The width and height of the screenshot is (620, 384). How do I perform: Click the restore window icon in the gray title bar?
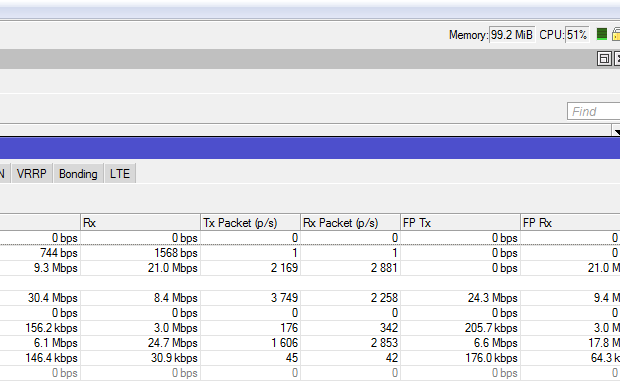[x=604, y=59]
